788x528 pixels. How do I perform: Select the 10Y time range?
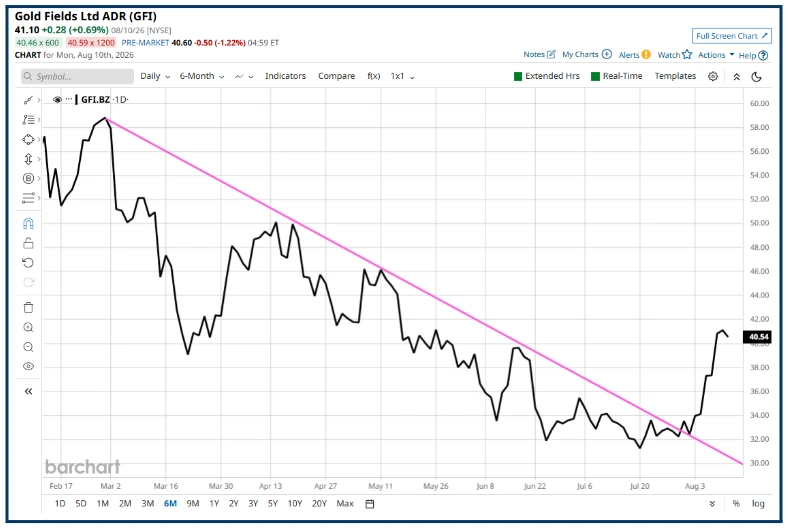[x=294, y=503]
